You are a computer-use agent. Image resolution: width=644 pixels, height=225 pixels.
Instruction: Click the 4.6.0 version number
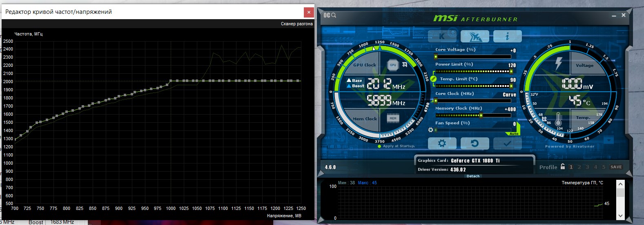pos(330,167)
